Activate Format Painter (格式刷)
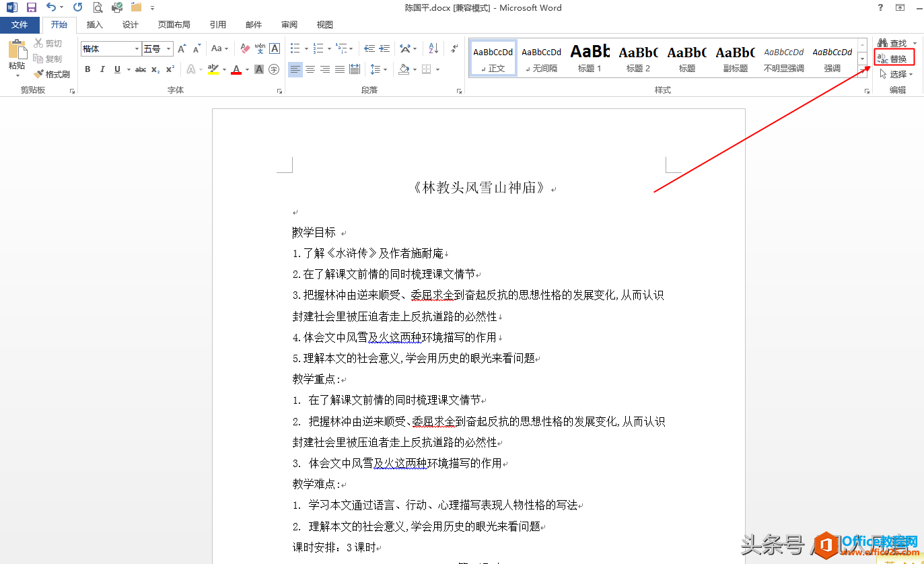This screenshot has width=924, height=564. click(x=52, y=74)
